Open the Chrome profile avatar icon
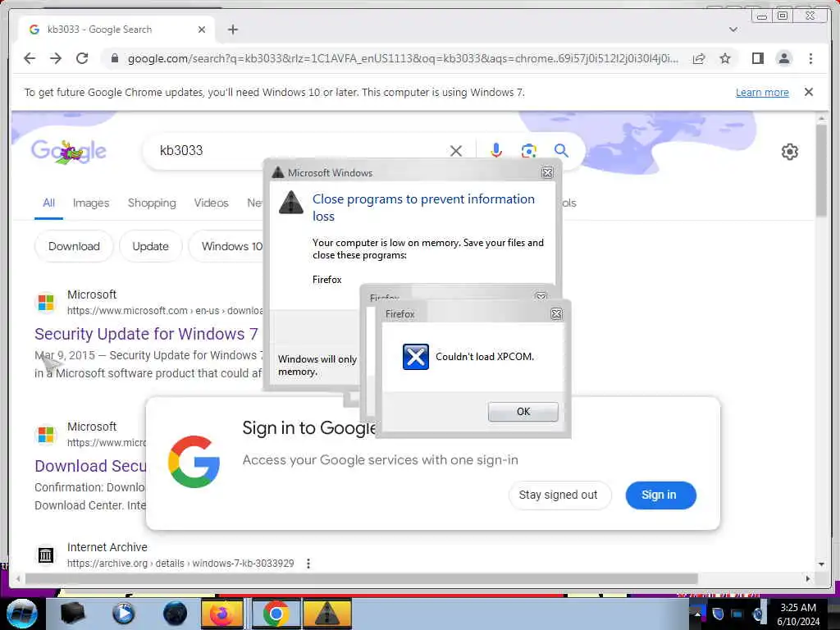 click(783, 58)
